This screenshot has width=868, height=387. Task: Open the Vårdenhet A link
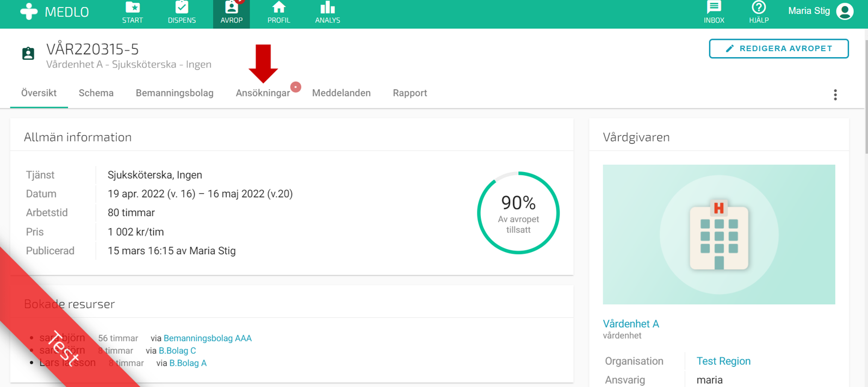pos(631,324)
